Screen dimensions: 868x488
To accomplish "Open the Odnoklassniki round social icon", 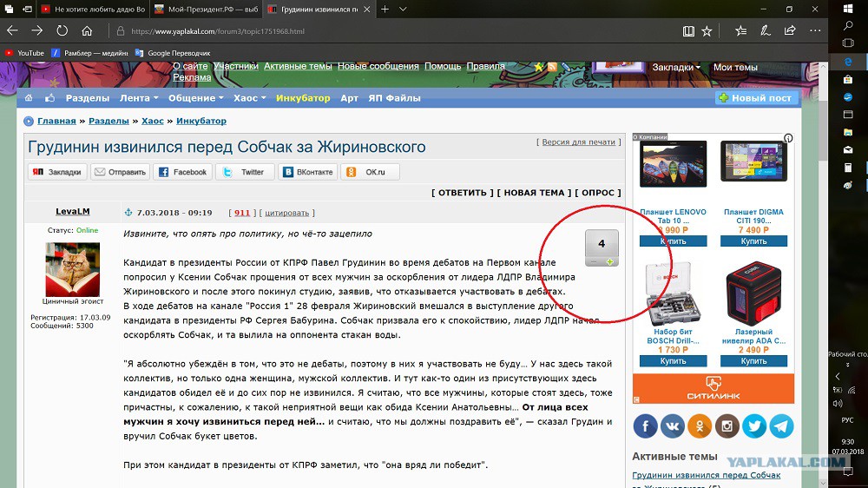I will coord(700,426).
